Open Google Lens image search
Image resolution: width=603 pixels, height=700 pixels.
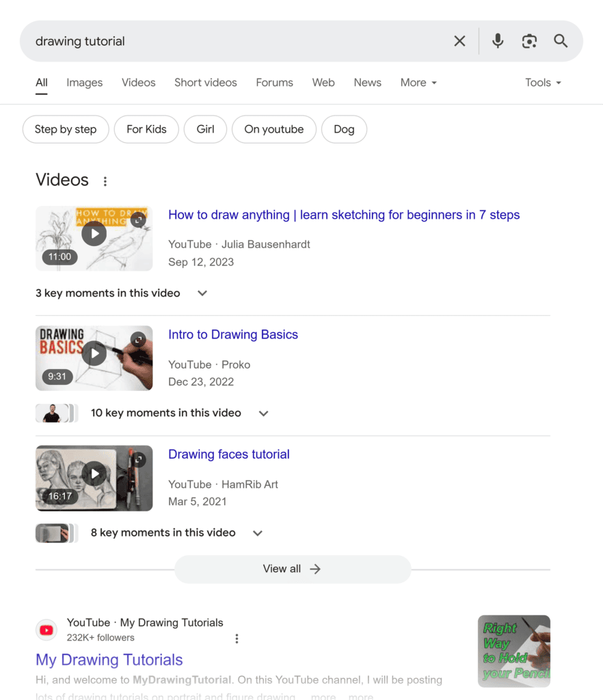click(529, 40)
